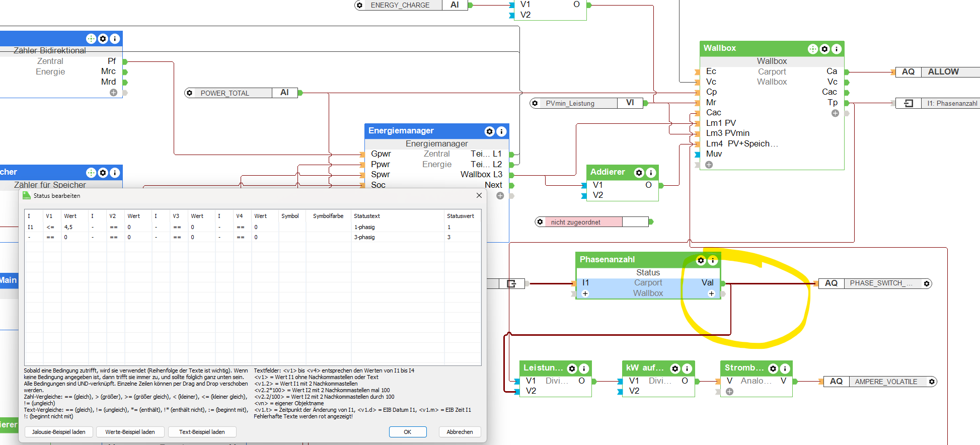Click gear icon on PHASE_SWITCH output
This screenshot has width=980, height=445.
[x=926, y=283]
